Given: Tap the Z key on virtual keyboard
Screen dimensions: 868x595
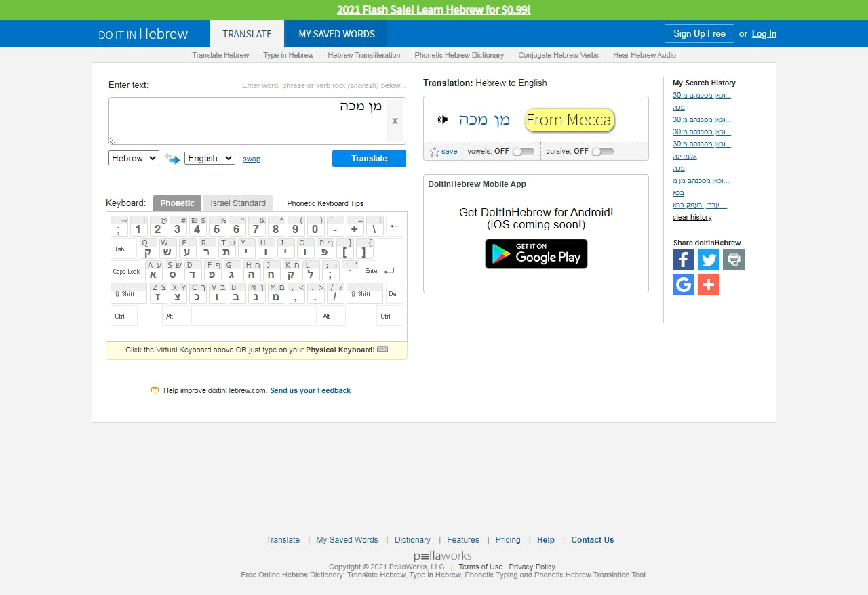Looking at the screenshot, I should [x=158, y=293].
